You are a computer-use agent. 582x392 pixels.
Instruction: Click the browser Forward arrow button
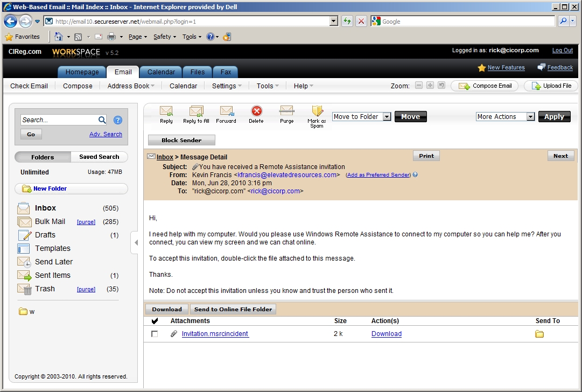coord(25,21)
